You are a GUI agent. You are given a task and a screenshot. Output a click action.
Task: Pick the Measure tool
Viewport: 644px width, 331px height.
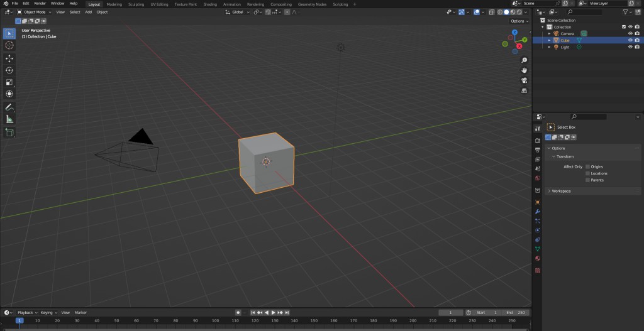9,119
